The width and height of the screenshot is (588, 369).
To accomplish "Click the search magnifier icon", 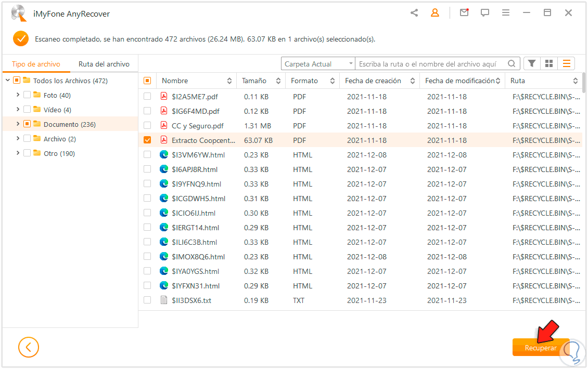I will coord(512,64).
